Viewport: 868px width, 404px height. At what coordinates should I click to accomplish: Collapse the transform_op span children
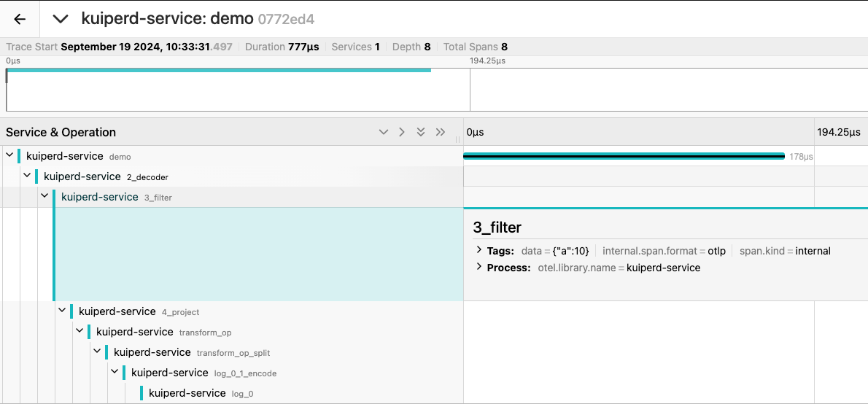click(80, 332)
